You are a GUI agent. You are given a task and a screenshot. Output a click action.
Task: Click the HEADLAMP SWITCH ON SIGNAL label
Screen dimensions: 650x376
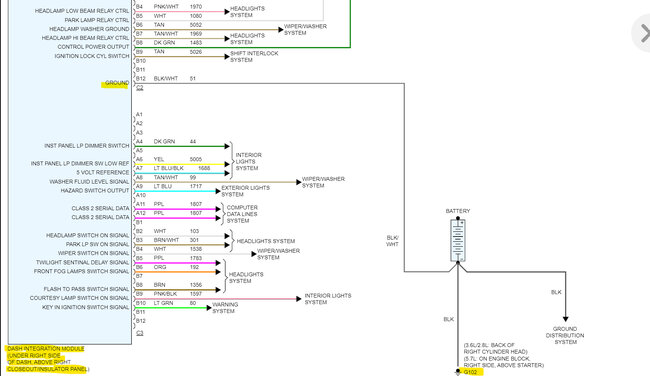pyautogui.click(x=87, y=235)
